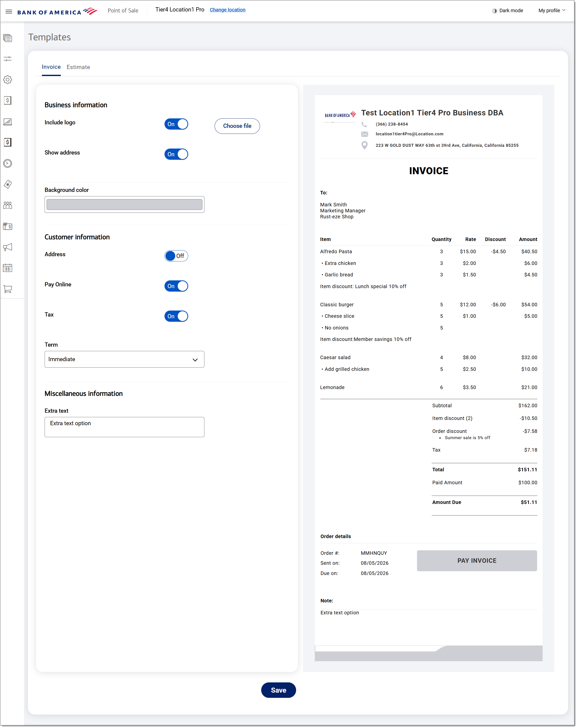Open the discount tag sidebar icon
577x728 pixels.
point(8,184)
